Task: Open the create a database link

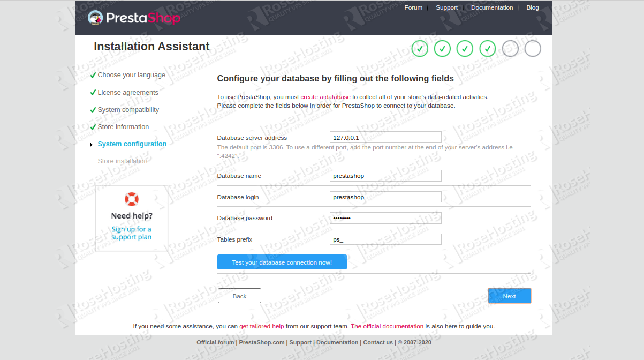Action: point(325,97)
